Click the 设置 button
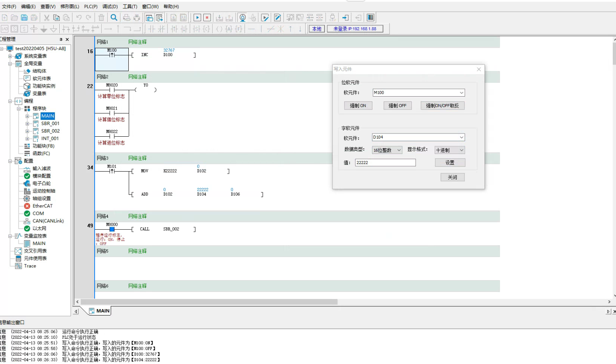The image size is (616, 364). pos(450,162)
